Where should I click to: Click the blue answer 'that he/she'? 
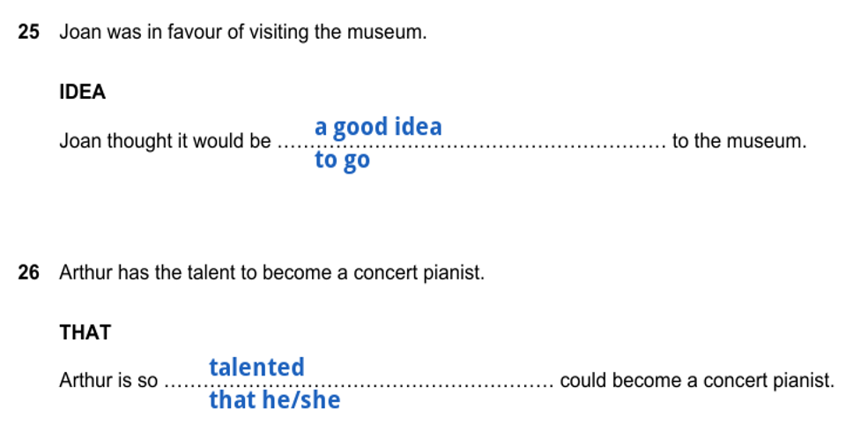pyautogui.click(x=275, y=400)
